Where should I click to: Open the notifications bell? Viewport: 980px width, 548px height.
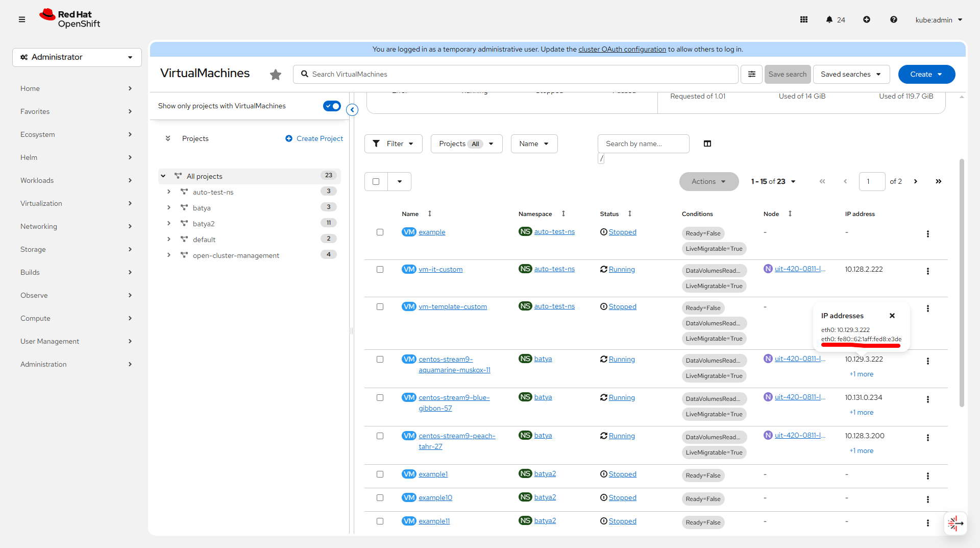click(x=829, y=20)
